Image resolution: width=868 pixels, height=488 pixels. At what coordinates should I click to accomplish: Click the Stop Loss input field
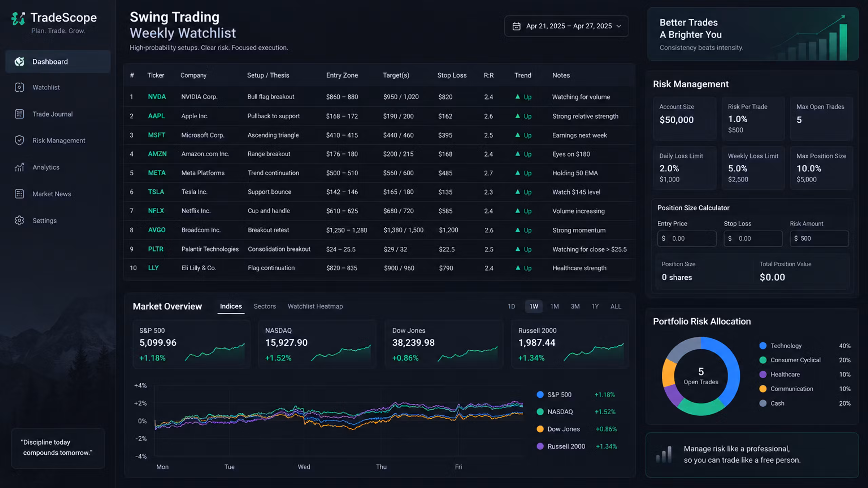coord(753,239)
